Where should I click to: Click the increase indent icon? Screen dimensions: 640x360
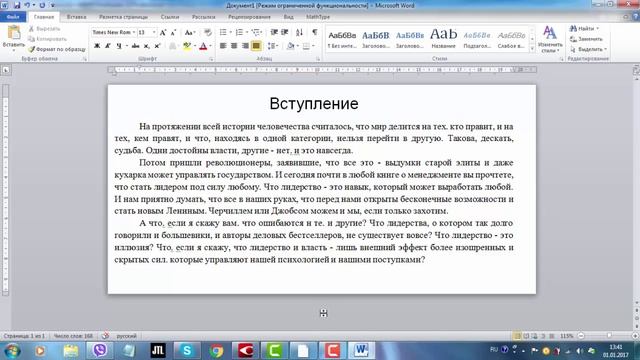click(285, 32)
